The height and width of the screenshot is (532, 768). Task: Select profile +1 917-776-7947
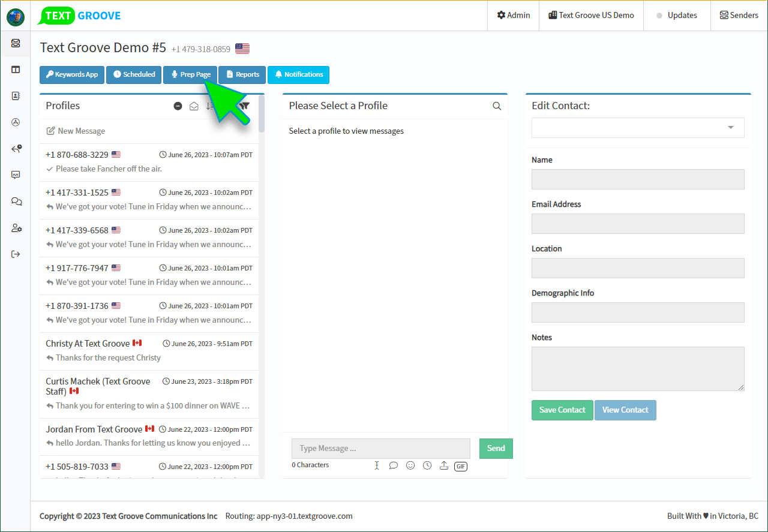[x=149, y=275]
